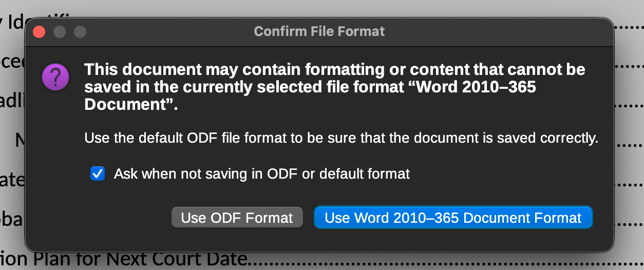Viewport: 644px width, 270px height.
Task: Choose Use Word 2010–365 Document Format
Action: [x=453, y=218]
